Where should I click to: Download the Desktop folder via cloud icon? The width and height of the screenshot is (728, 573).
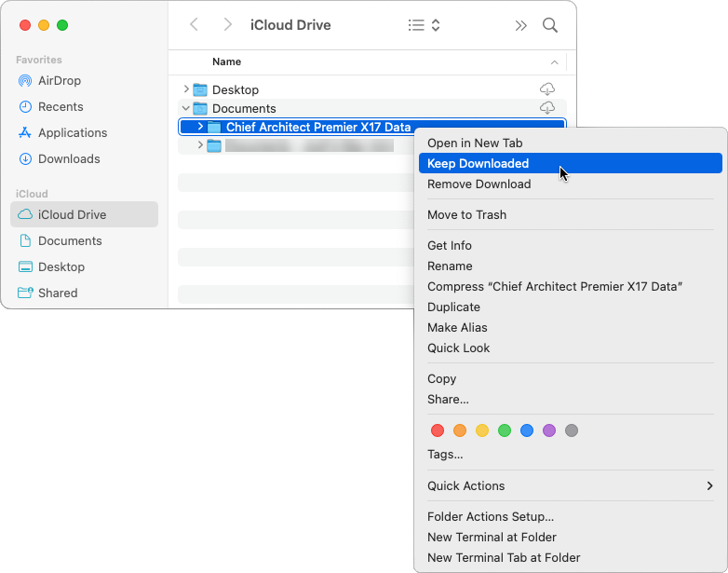pyautogui.click(x=547, y=89)
